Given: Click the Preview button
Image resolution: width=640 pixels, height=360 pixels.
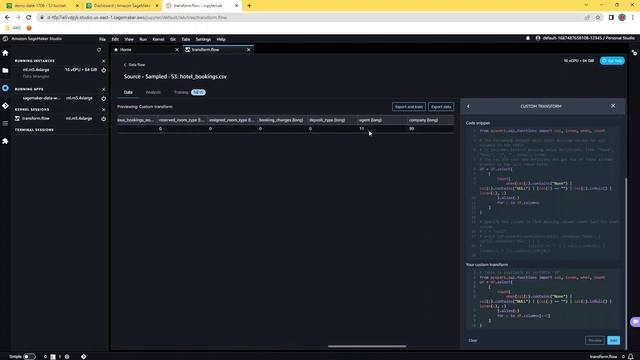Looking at the screenshot, I should point(594,340).
